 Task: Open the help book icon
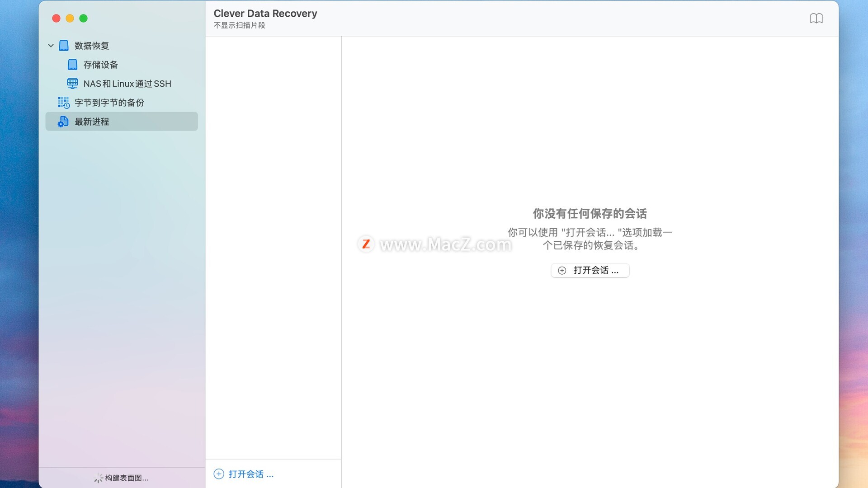pyautogui.click(x=816, y=19)
